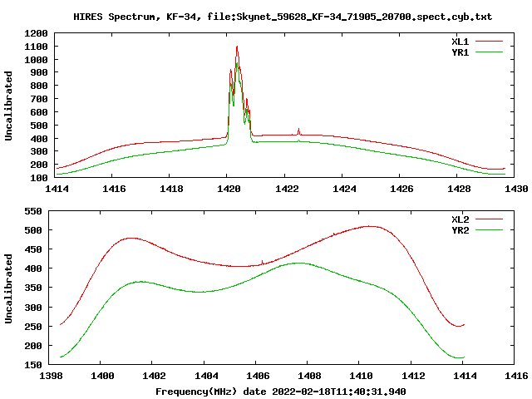Click the Frequency(MHz) date axis label
Screen dimensions: 532x399
[x=281, y=392]
